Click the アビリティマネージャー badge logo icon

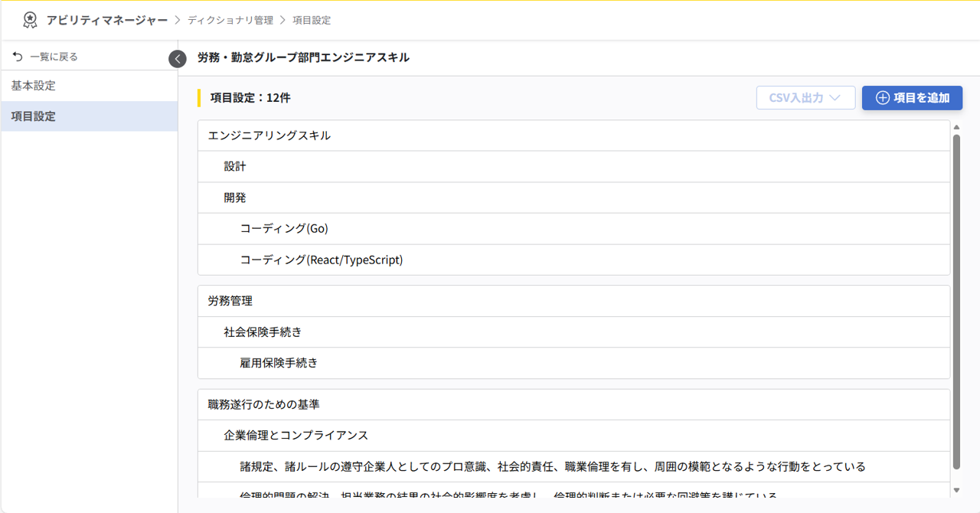click(30, 21)
